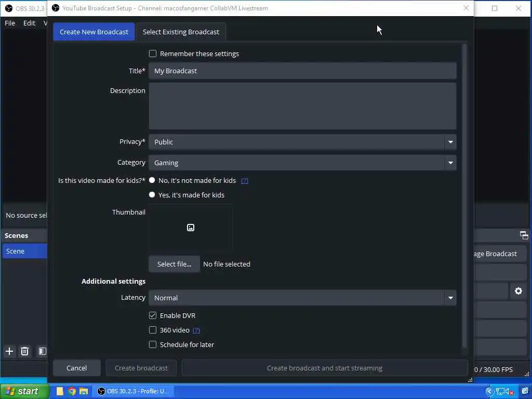Click the Title input field
The height and width of the screenshot is (399, 532).
pos(302,71)
